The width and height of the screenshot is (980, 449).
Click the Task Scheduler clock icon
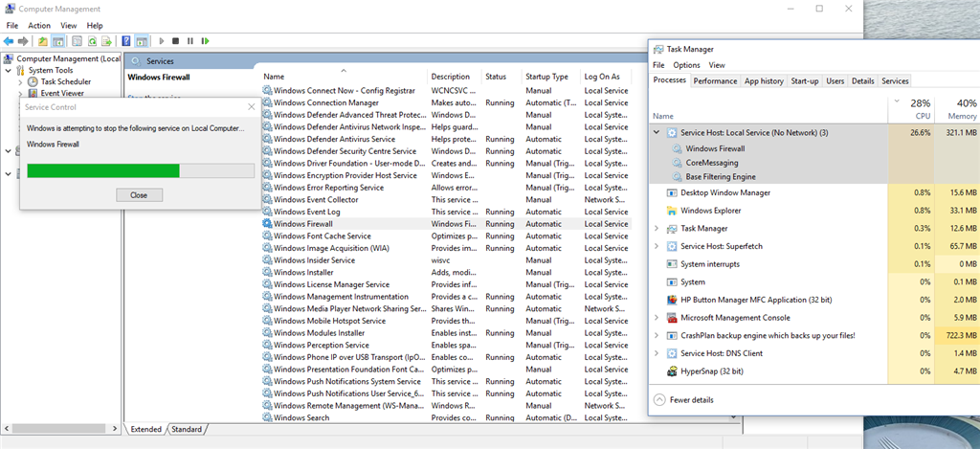click(33, 82)
